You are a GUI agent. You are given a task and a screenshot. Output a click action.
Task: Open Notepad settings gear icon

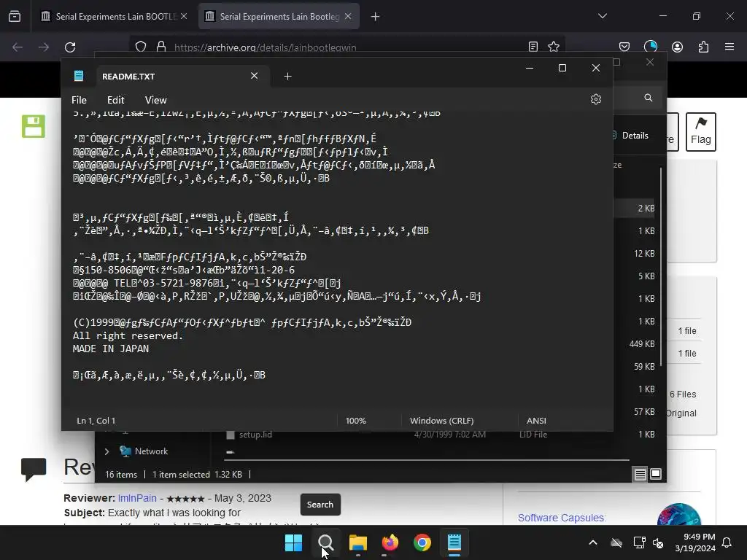pyautogui.click(x=595, y=99)
